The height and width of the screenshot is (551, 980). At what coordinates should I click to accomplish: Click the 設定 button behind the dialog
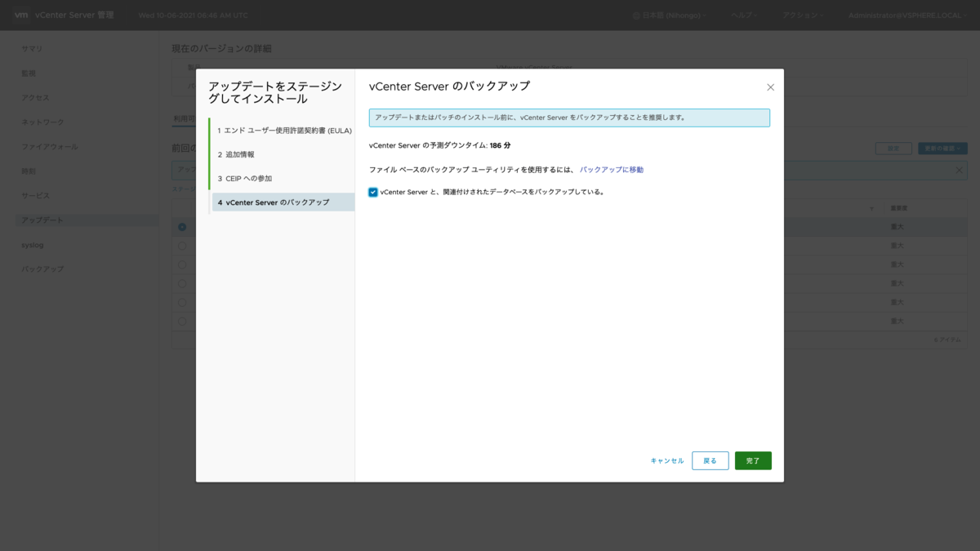pos(893,149)
